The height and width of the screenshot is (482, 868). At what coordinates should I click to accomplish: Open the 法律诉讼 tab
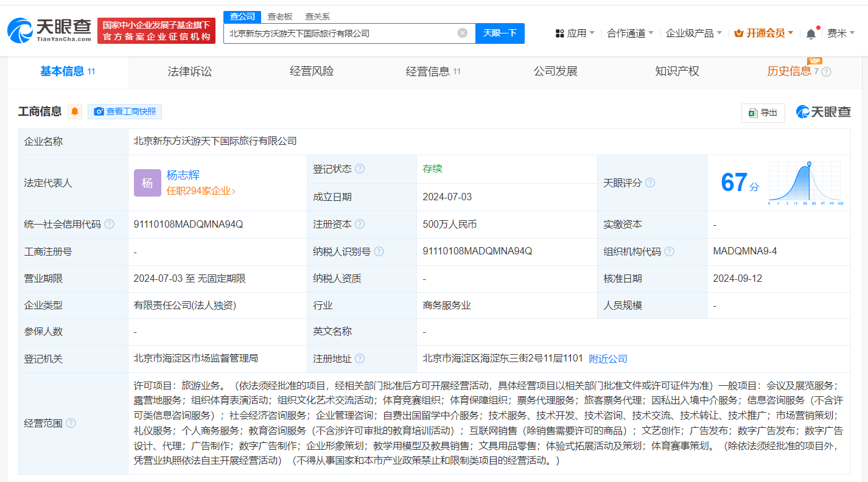pyautogui.click(x=189, y=71)
